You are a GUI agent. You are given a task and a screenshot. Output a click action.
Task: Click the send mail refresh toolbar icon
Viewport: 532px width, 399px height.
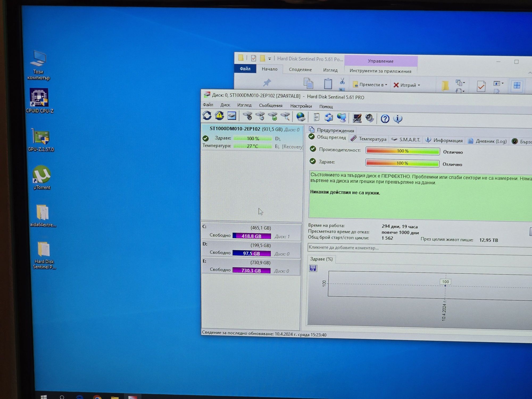[x=329, y=118]
